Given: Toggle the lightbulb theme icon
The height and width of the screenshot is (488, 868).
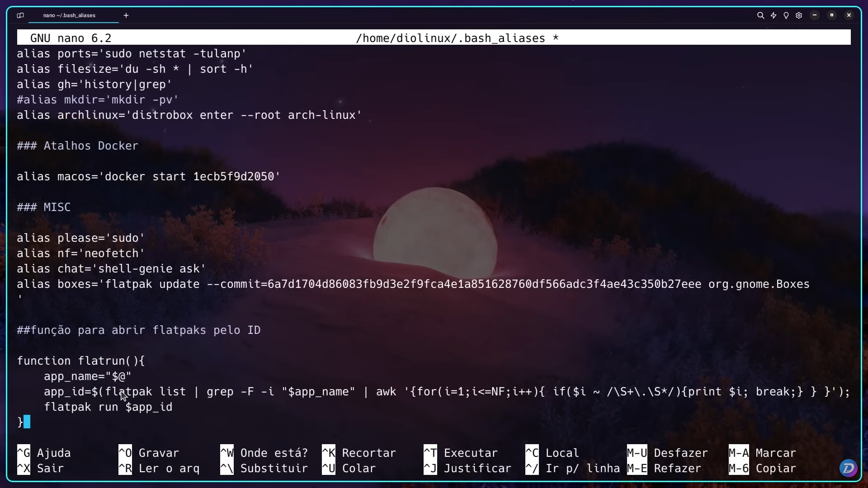Looking at the screenshot, I should pos(786,15).
